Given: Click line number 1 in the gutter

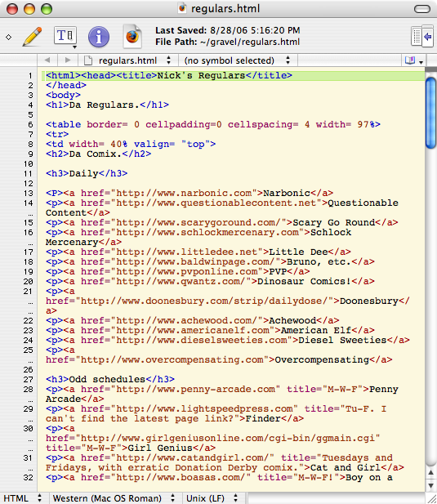Looking at the screenshot, I should coord(30,75).
